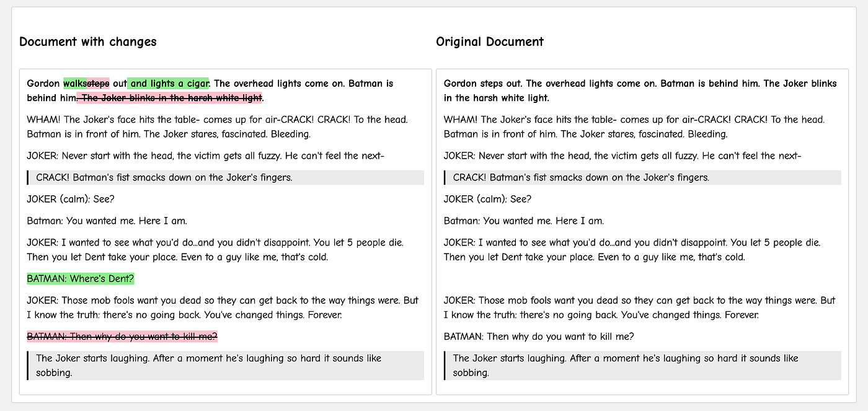Click 'JOKER: Never start with the head' line in original document
The width and height of the screenshot is (868, 411).
pos(622,156)
